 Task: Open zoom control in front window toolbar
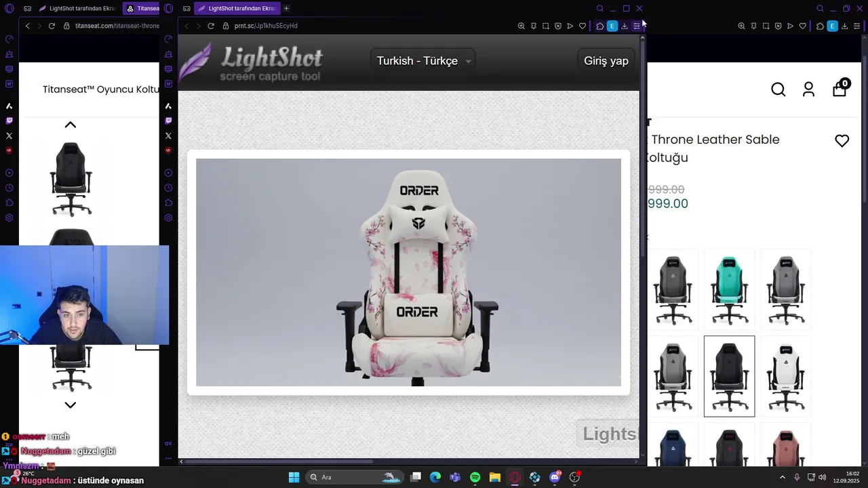pyautogui.click(x=521, y=26)
